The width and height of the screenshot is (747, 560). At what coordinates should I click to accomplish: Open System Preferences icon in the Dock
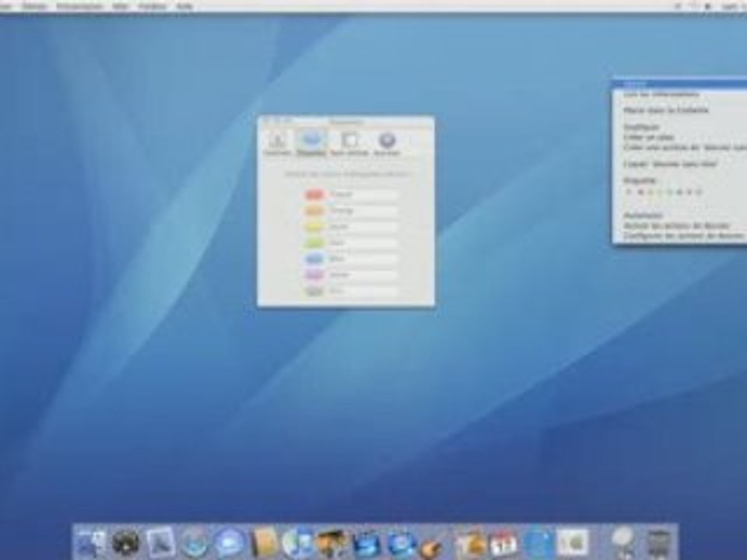pos(572,543)
